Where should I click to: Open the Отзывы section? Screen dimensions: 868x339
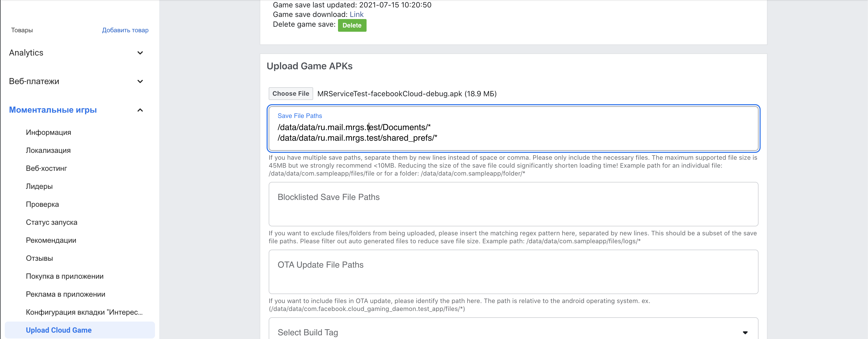[x=39, y=258]
